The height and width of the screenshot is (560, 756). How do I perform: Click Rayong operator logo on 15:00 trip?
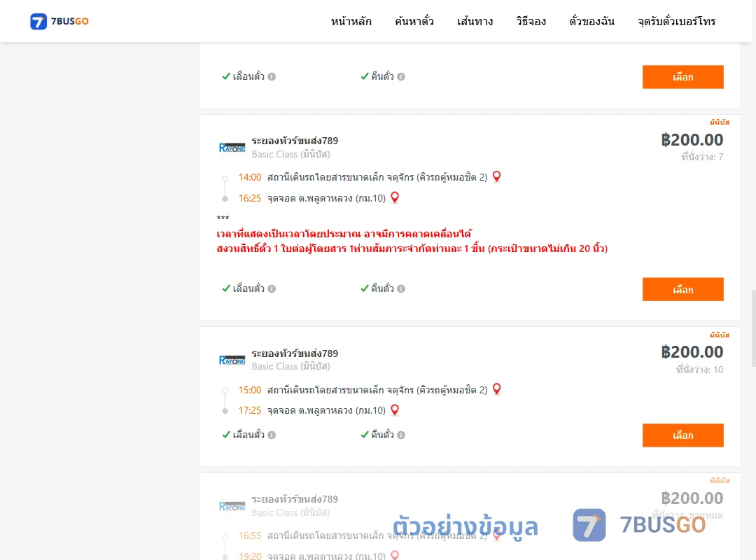[232, 360]
